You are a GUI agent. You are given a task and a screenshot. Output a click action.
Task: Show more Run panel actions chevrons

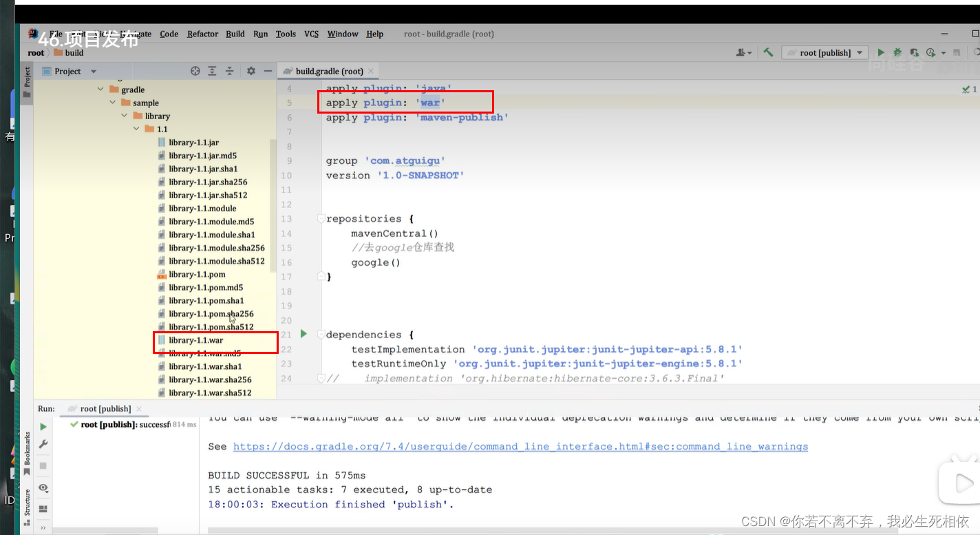(x=43, y=529)
